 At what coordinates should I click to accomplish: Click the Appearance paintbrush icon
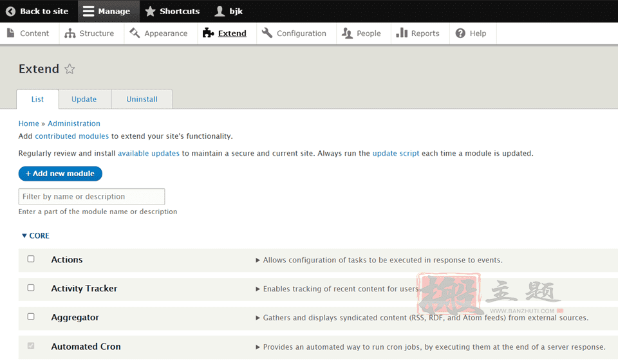tap(135, 33)
